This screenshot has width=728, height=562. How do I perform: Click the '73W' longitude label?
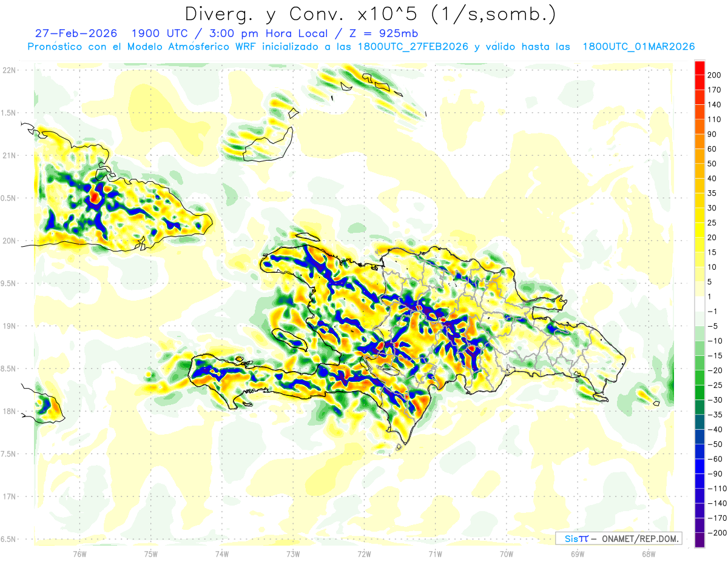pyautogui.click(x=293, y=554)
